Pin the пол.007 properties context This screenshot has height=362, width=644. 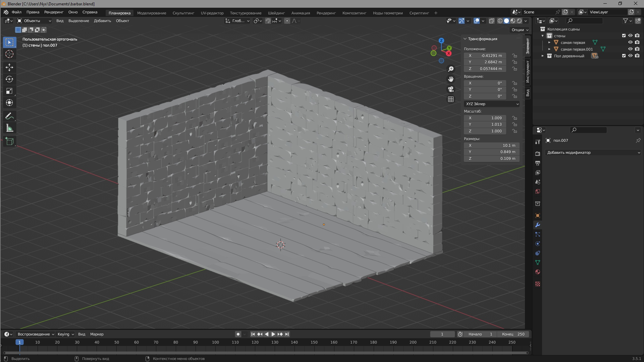click(638, 140)
